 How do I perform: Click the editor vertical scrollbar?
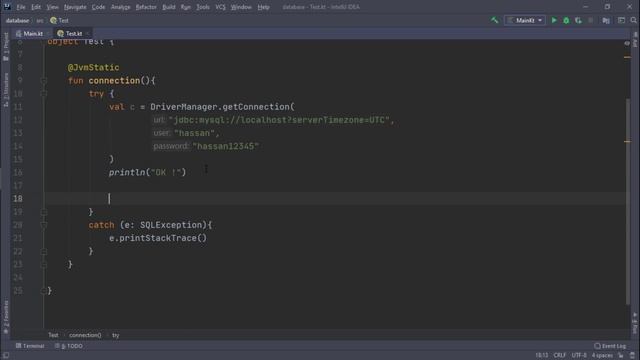[x=628, y=202]
